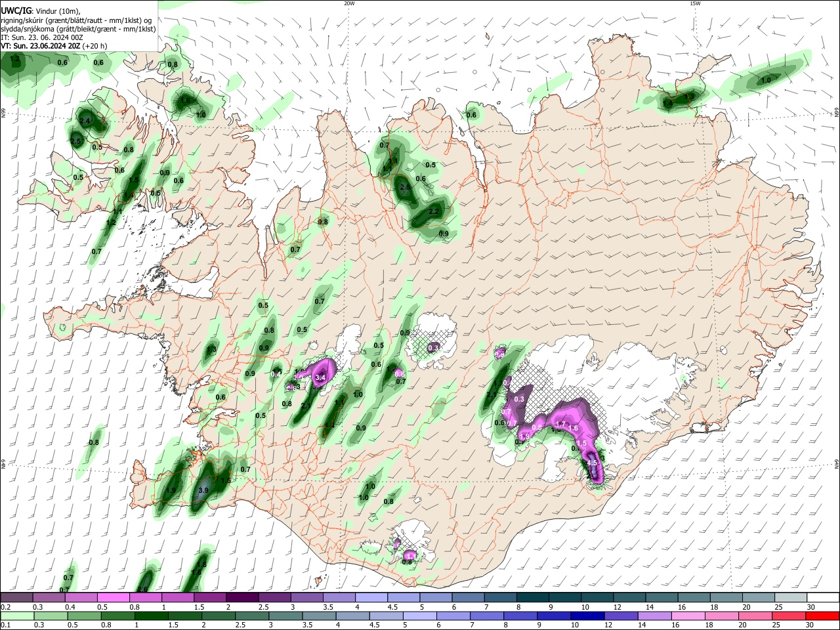Click the 'IT: Sun. 23. 06. 2024 00Z' line
The image size is (840, 630).
click(x=42, y=37)
